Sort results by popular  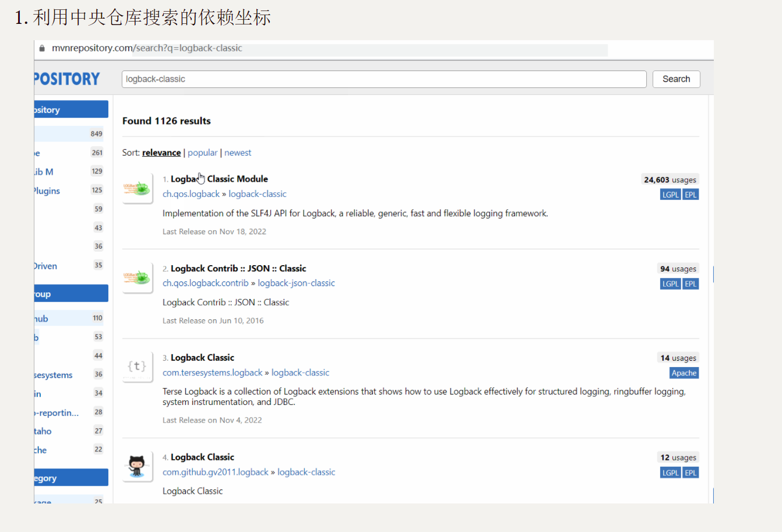click(x=202, y=153)
